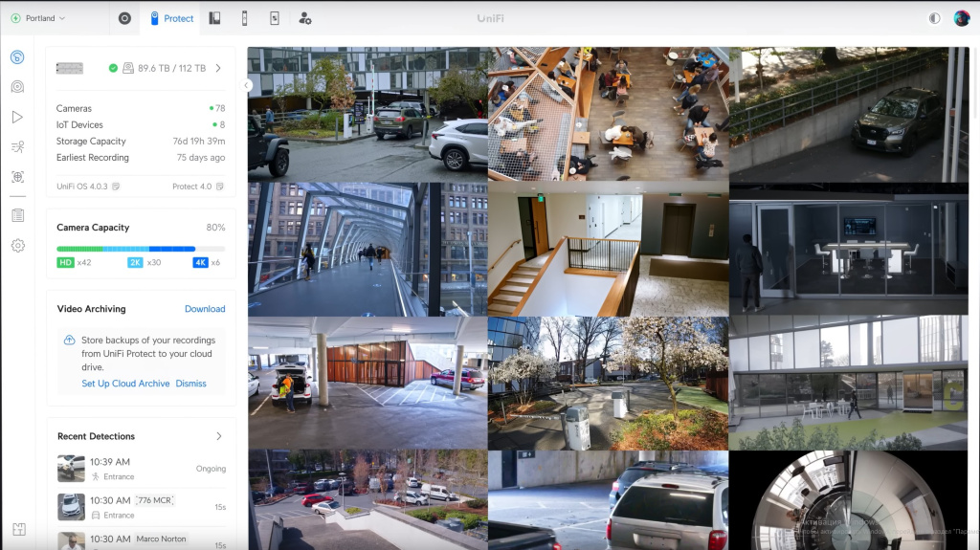This screenshot has height=550, width=980.
Task: Click the Network app icon in top bar
Action: point(124,18)
